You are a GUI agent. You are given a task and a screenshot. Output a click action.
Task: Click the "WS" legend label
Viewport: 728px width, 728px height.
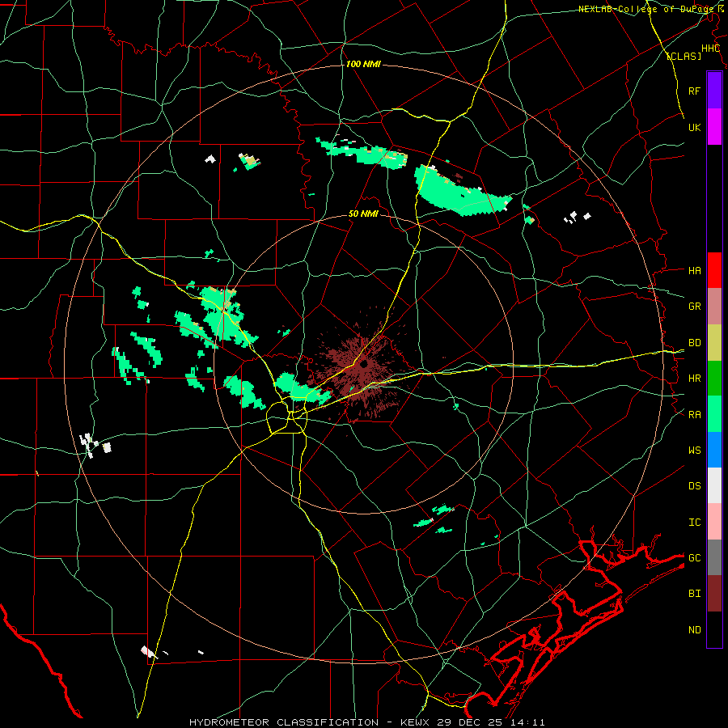(694, 451)
